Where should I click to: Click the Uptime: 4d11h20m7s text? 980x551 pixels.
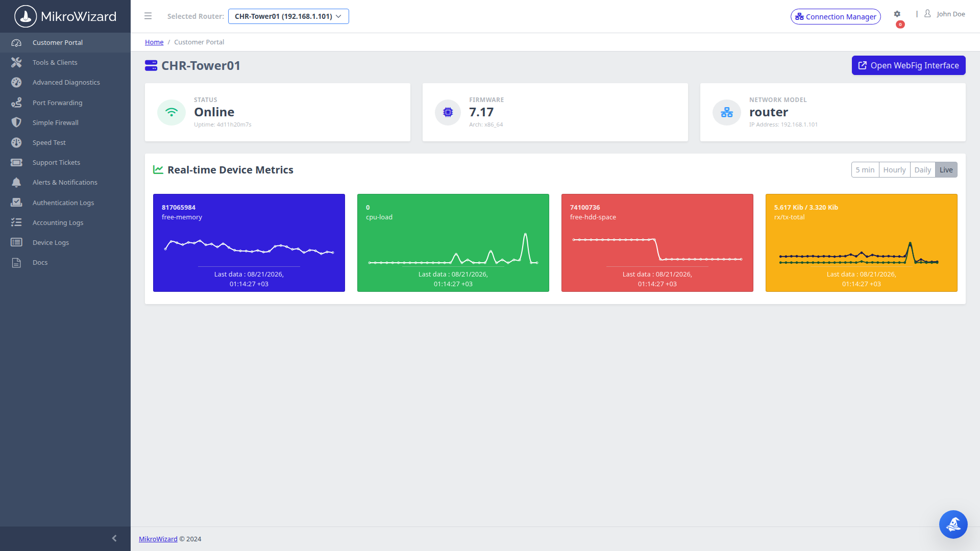click(223, 124)
